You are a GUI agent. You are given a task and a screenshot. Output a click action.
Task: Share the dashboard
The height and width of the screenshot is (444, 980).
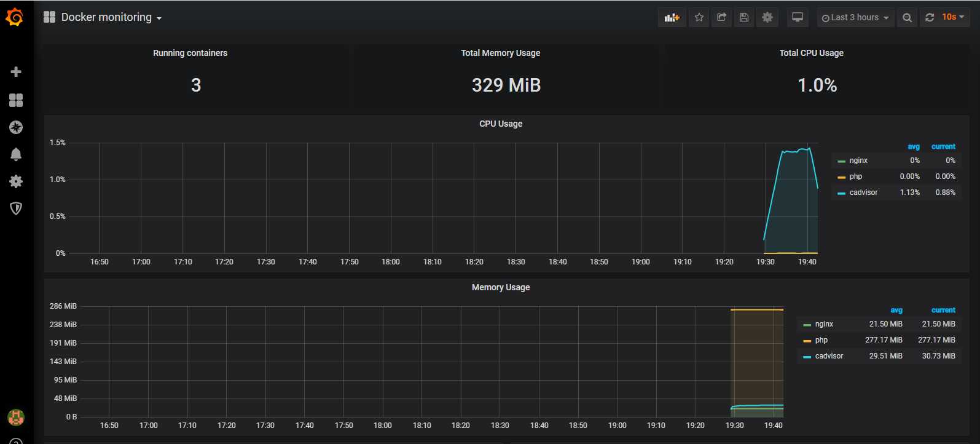[x=722, y=17]
